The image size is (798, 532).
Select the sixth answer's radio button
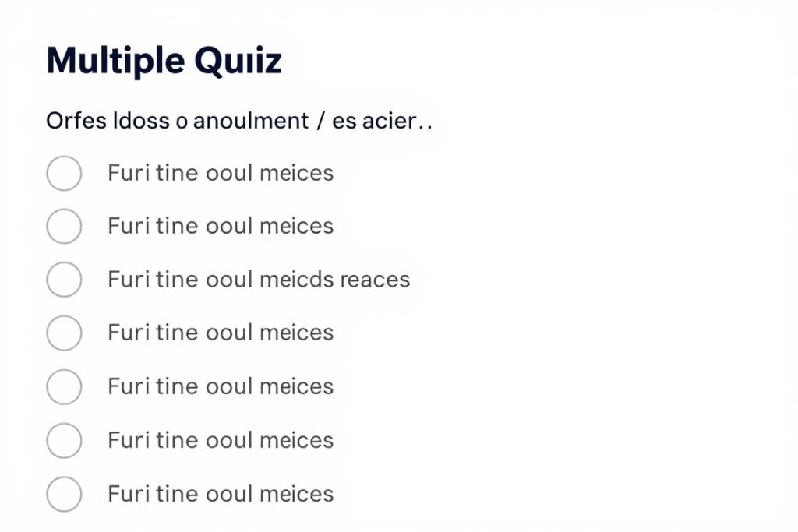[x=64, y=440]
